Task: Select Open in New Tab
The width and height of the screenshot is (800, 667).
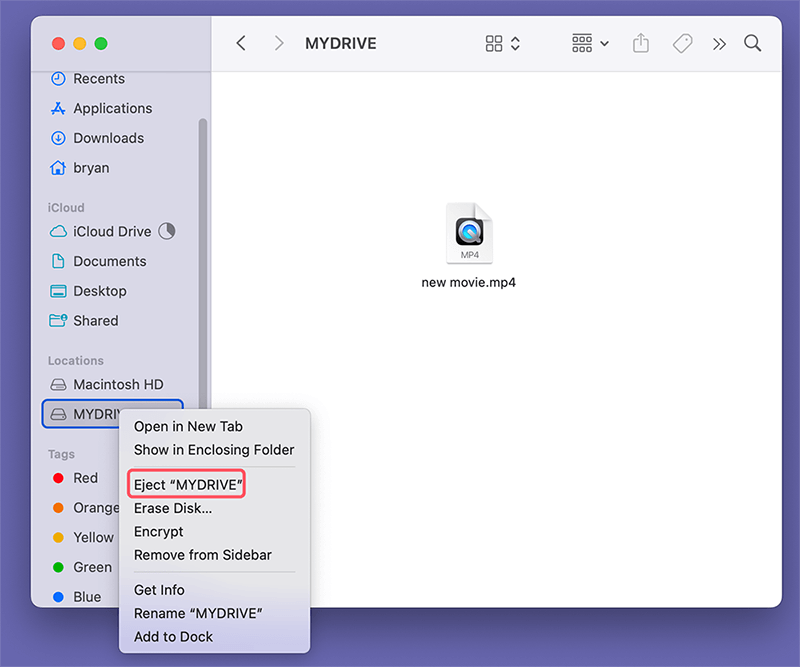Action: [x=188, y=427]
